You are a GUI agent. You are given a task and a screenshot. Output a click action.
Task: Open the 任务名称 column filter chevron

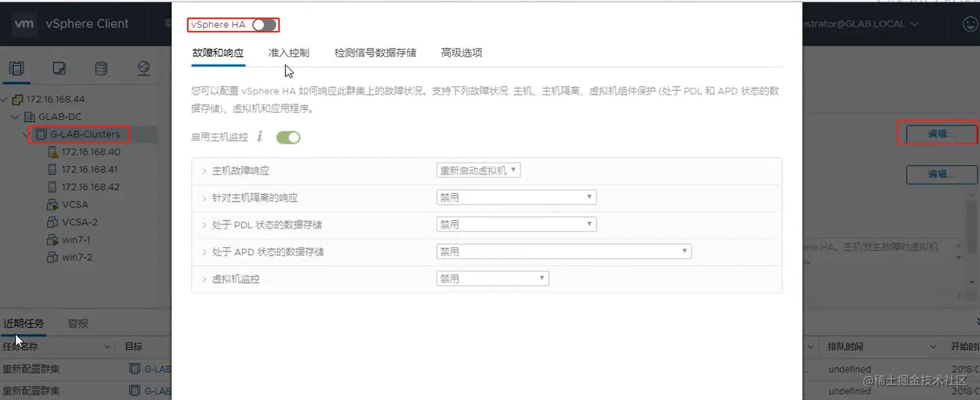tap(108, 347)
